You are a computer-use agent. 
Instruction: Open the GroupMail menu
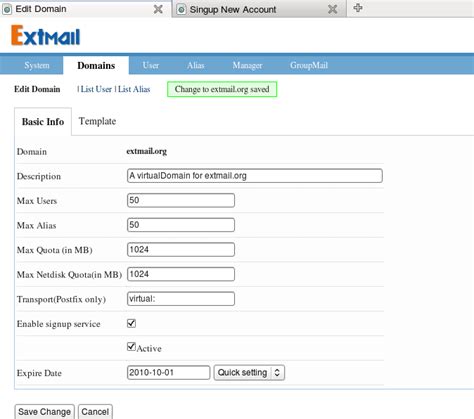click(309, 65)
